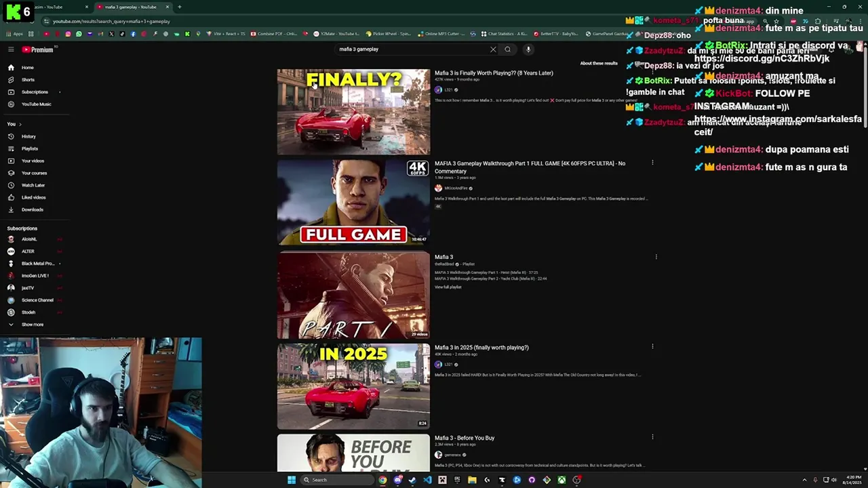Open the BetterTTV bookmark
Screen dimensions: 868x488
556,34
